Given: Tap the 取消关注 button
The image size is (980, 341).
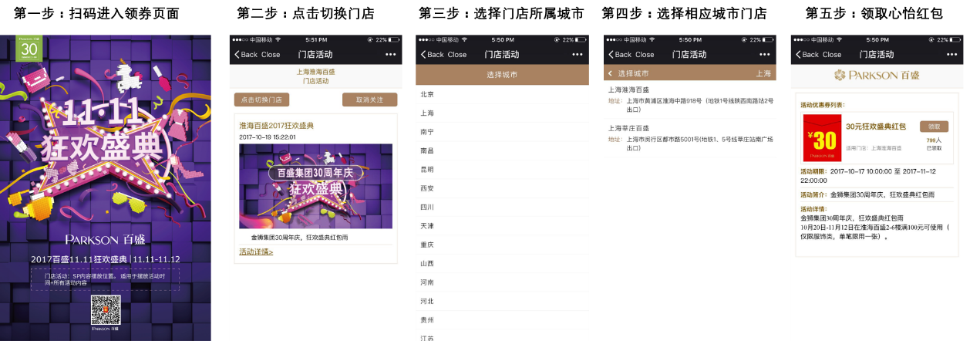Looking at the screenshot, I should click(369, 100).
